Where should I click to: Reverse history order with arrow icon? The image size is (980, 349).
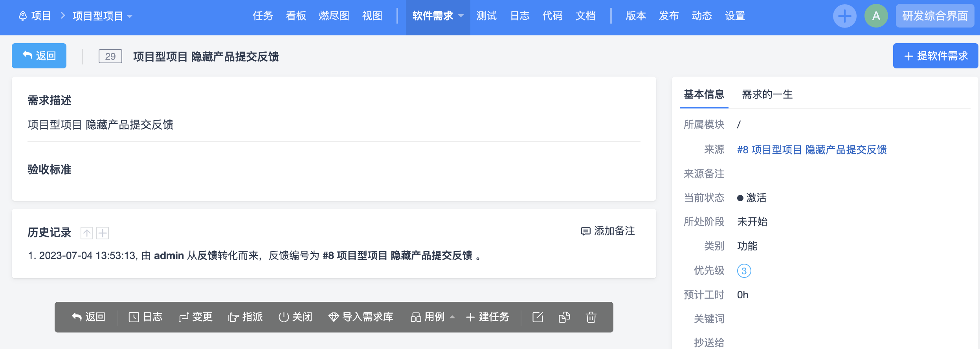(x=87, y=233)
